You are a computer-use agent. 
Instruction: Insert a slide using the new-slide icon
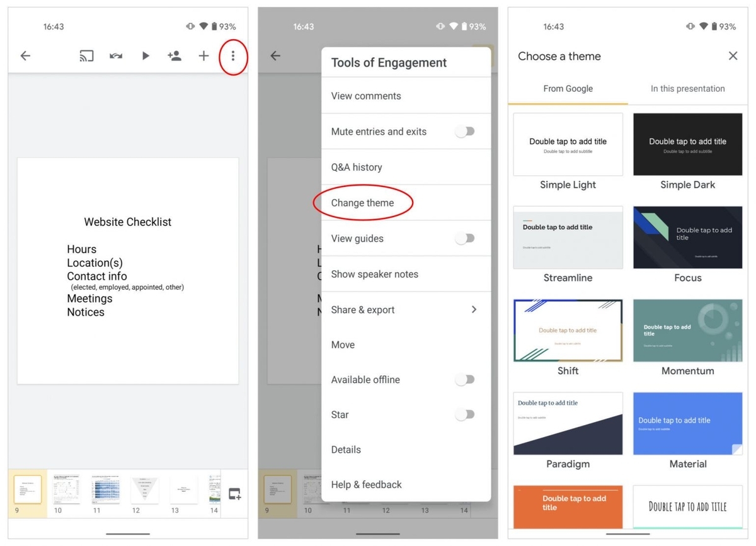click(x=234, y=494)
